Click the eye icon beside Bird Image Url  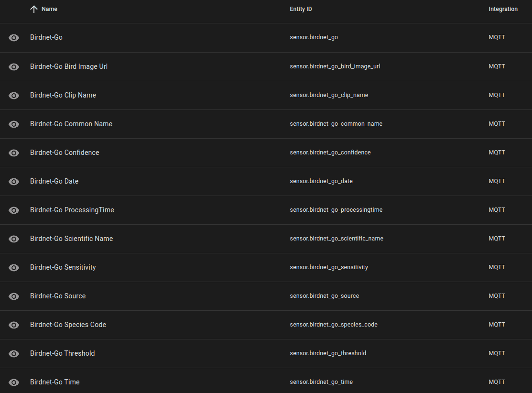(x=14, y=66)
